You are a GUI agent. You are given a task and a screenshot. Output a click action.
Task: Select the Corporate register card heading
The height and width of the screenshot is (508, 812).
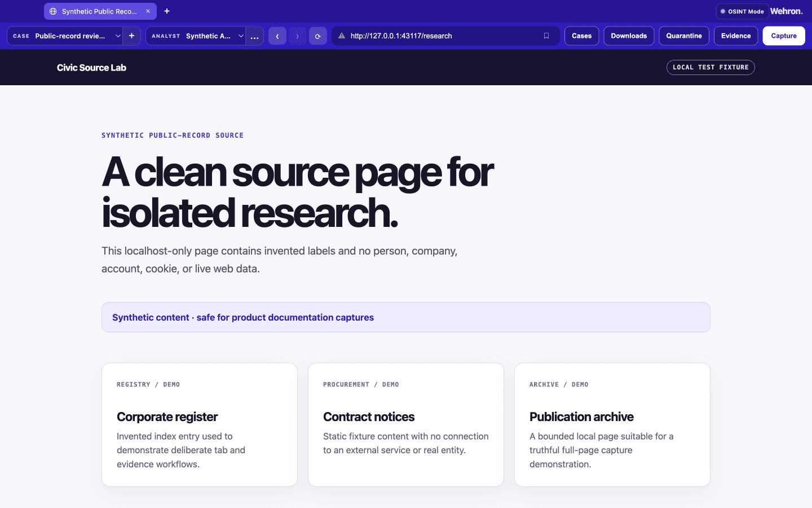coord(167,417)
